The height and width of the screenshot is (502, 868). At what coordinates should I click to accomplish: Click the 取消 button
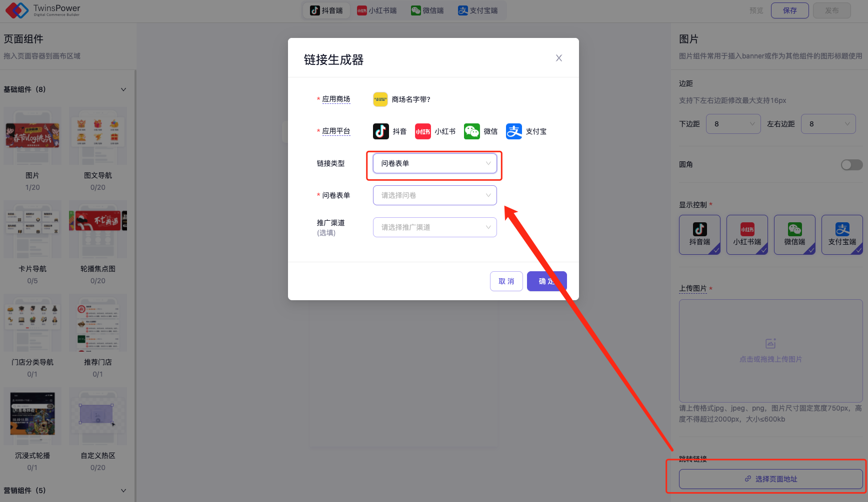pos(506,281)
